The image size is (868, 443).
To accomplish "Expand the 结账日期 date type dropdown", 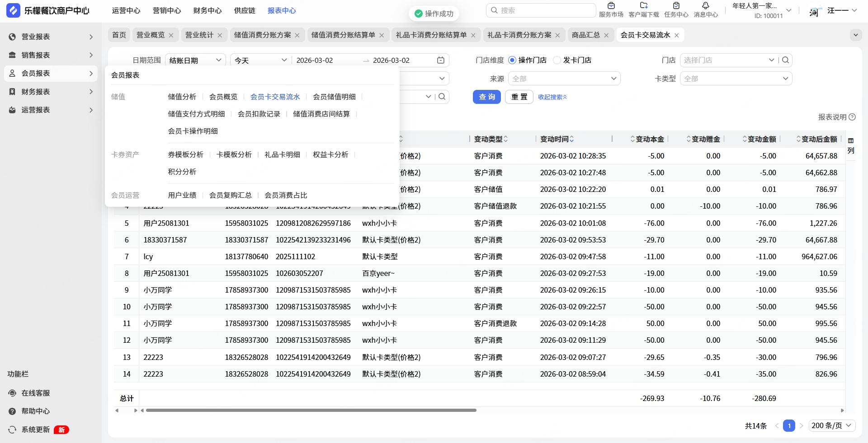I will tap(195, 60).
